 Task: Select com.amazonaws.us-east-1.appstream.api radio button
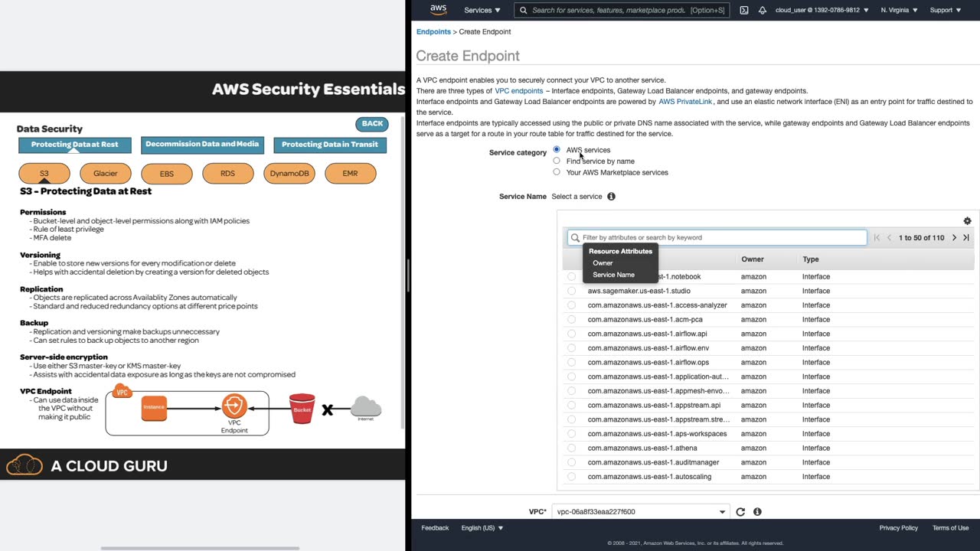pyautogui.click(x=571, y=405)
